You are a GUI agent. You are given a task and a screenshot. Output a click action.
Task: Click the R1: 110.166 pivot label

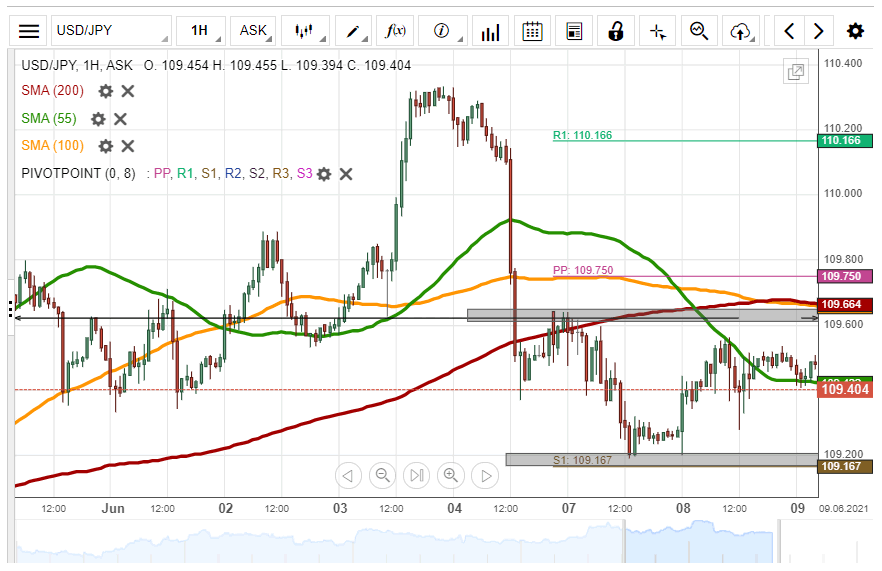(x=582, y=135)
